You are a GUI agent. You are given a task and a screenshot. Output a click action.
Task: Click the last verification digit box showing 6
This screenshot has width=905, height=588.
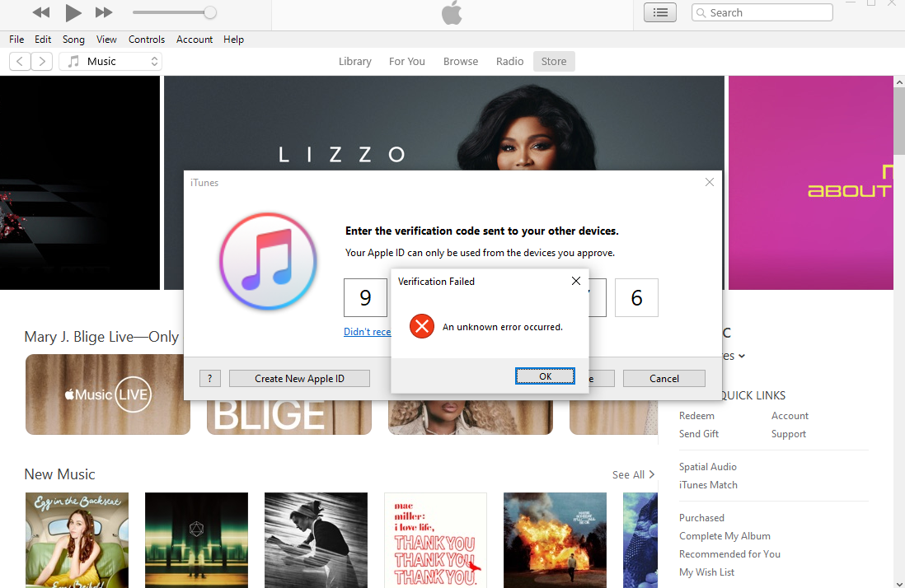click(x=636, y=297)
